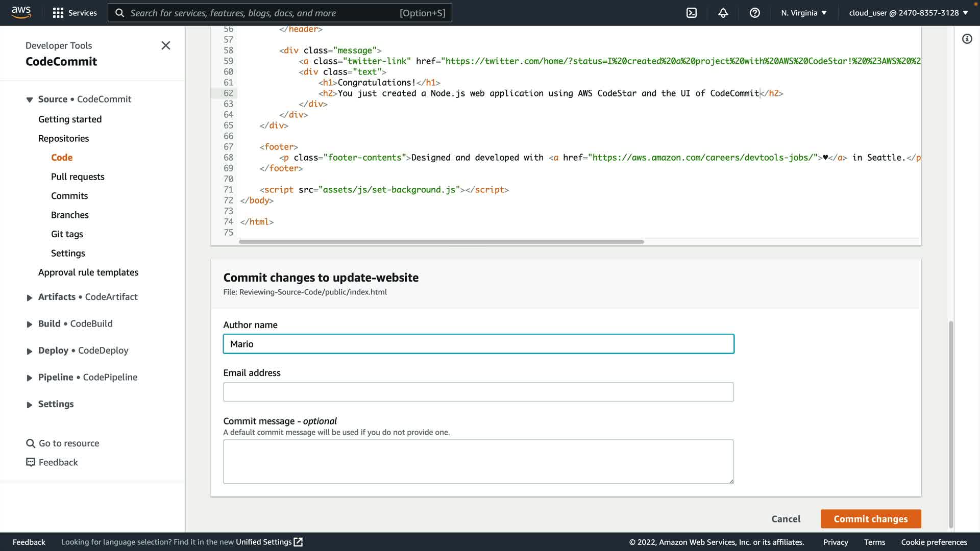Click the AWS logo home icon
The image size is (980, 551).
pos(21,13)
